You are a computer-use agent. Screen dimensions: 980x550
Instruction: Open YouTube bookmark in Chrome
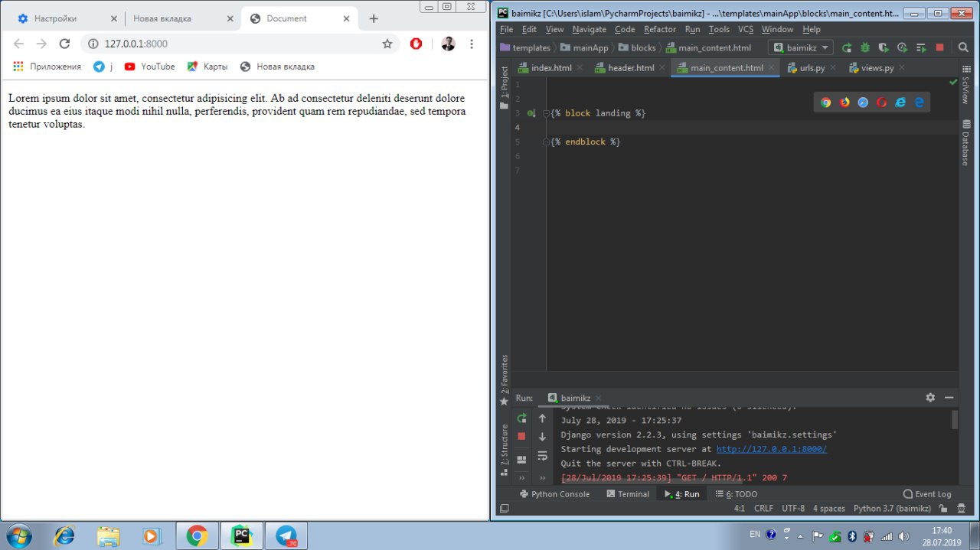pyautogui.click(x=149, y=67)
